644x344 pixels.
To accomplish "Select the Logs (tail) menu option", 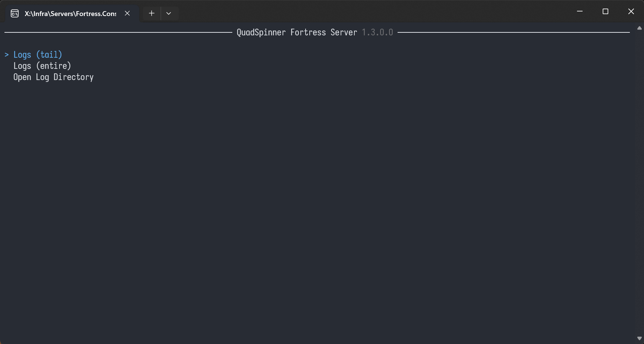I will pos(38,55).
